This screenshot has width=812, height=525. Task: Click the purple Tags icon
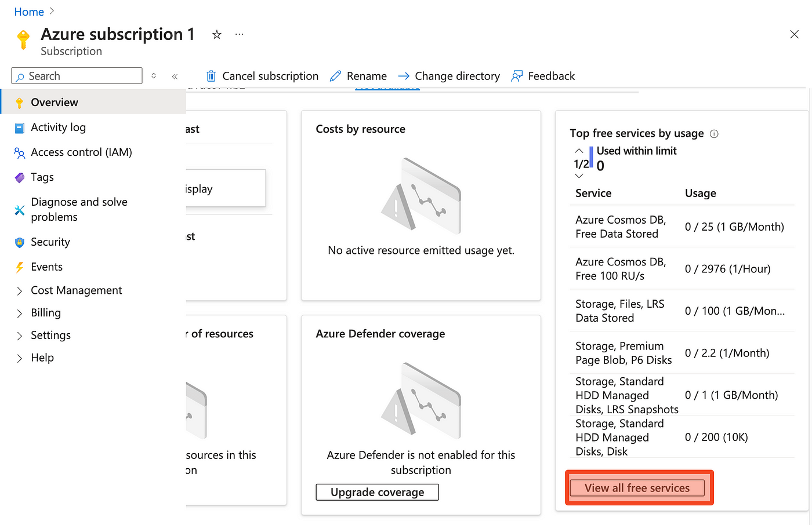pos(20,178)
